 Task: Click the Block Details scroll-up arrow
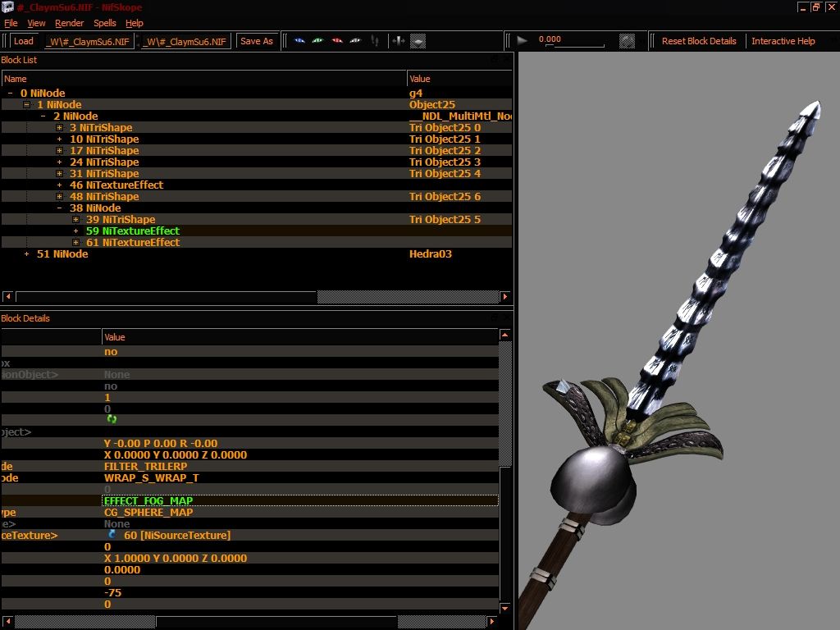pyautogui.click(x=504, y=335)
